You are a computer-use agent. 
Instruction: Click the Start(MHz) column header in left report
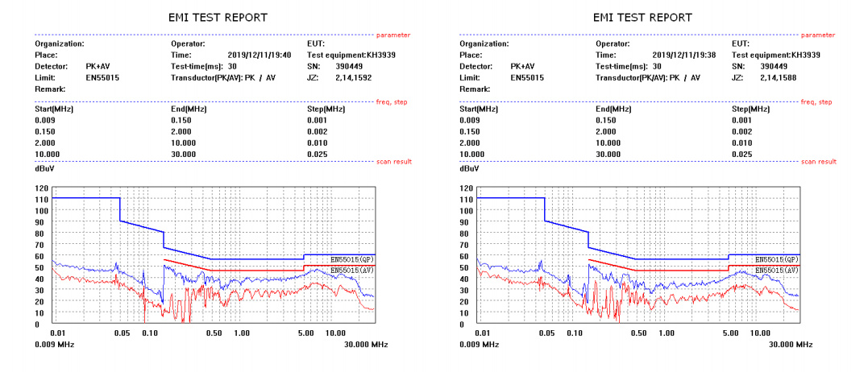pyautogui.click(x=54, y=109)
